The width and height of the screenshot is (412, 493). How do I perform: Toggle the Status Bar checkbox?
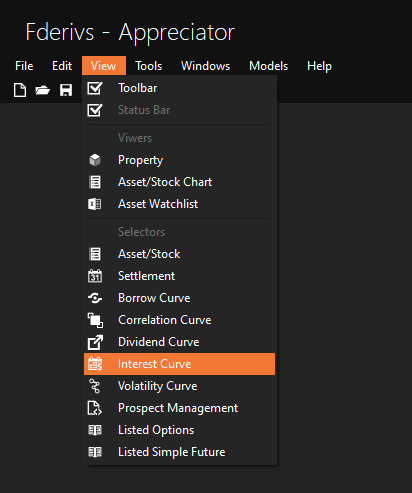click(95, 110)
